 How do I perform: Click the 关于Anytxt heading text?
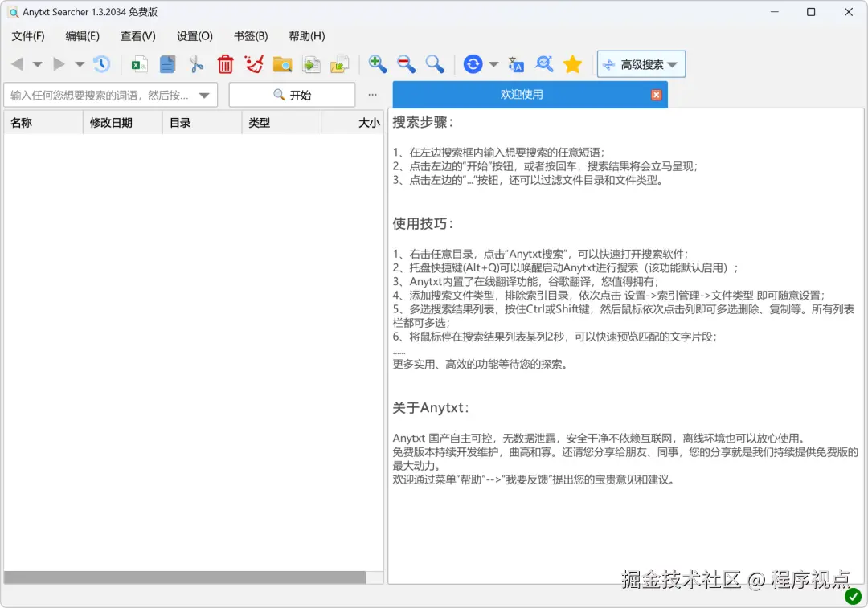[x=431, y=408]
